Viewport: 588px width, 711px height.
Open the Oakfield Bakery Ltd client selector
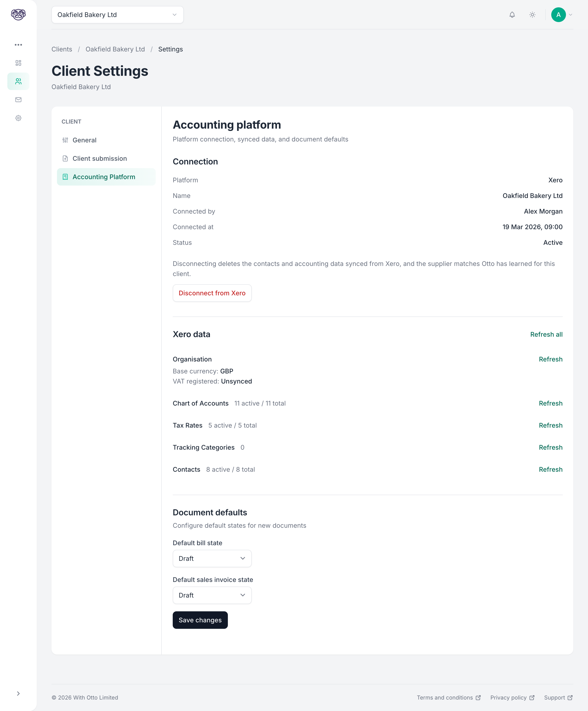pyautogui.click(x=118, y=14)
